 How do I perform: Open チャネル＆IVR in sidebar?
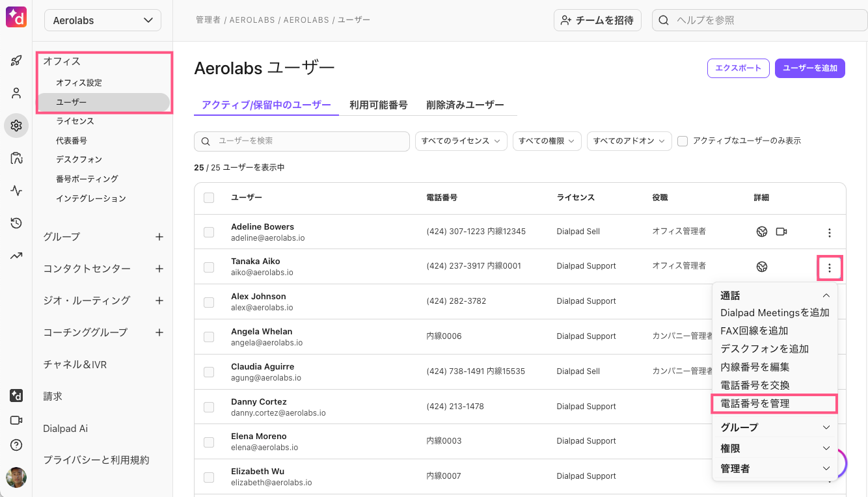point(75,364)
